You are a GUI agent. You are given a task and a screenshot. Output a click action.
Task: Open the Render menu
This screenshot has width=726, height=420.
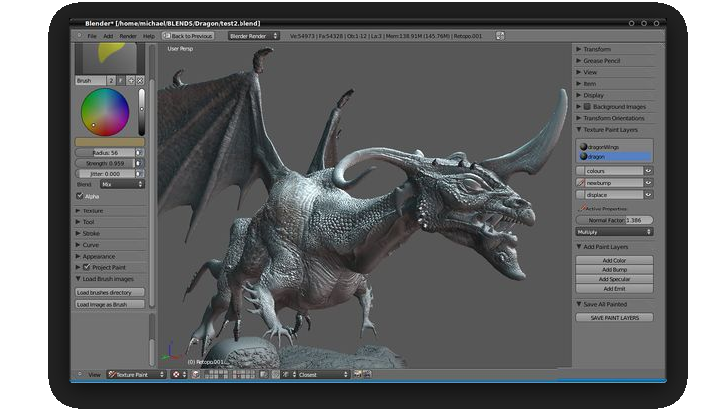(x=128, y=35)
